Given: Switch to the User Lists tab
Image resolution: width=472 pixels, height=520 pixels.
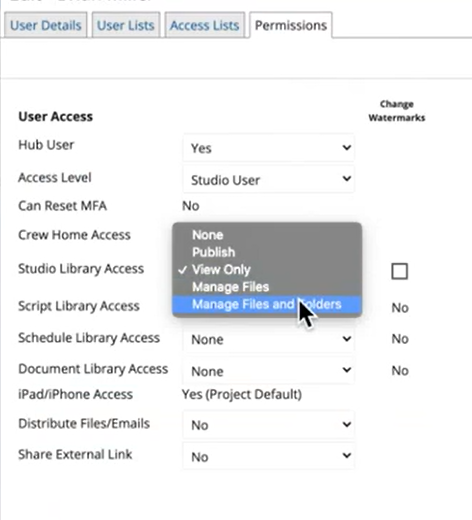Looking at the screenshot, I should [126, 25].
